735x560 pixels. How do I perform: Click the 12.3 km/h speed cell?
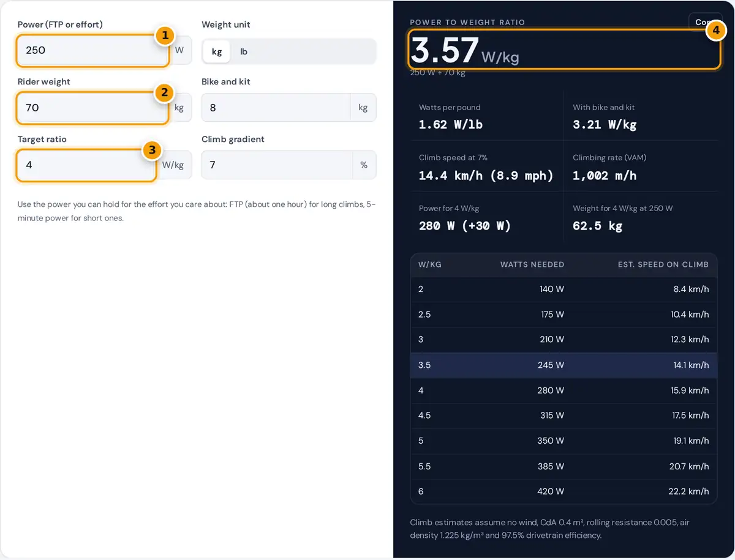[x=690, y=339]
